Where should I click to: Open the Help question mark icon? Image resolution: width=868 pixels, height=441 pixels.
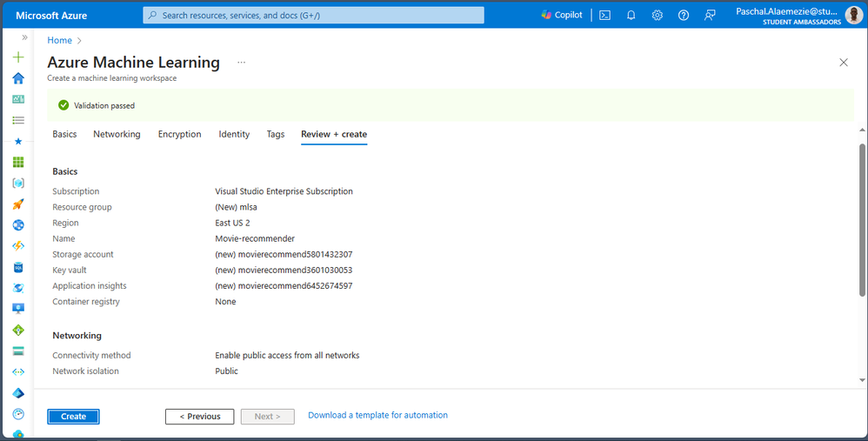pyautogui.click(x=684, y=16)
